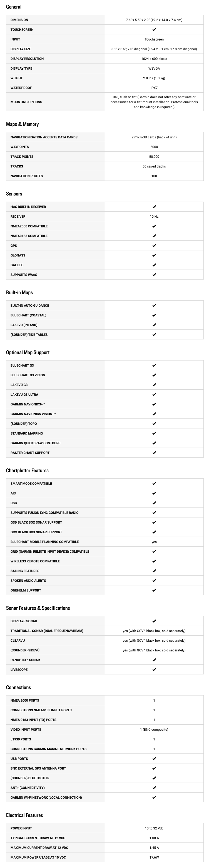Click the Electrical Features heading
The height and width of the screenshot is (868, 209).
(24, 815)
